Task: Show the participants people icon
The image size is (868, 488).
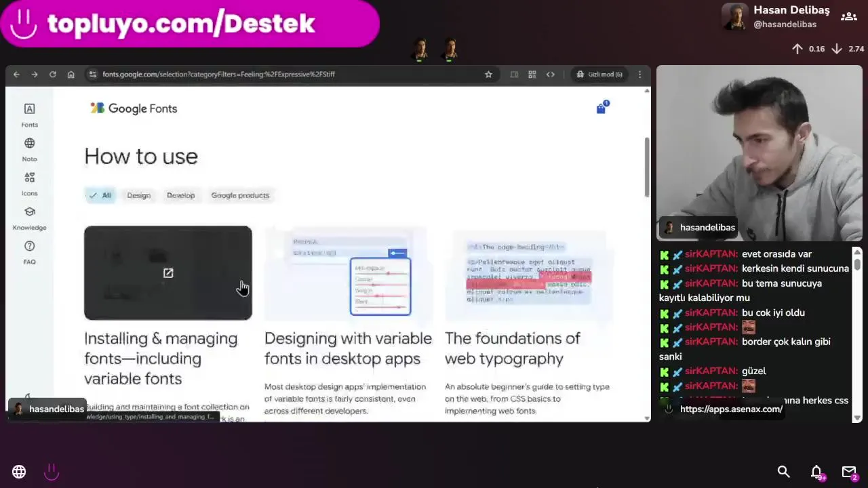Action: pos(849,17)
